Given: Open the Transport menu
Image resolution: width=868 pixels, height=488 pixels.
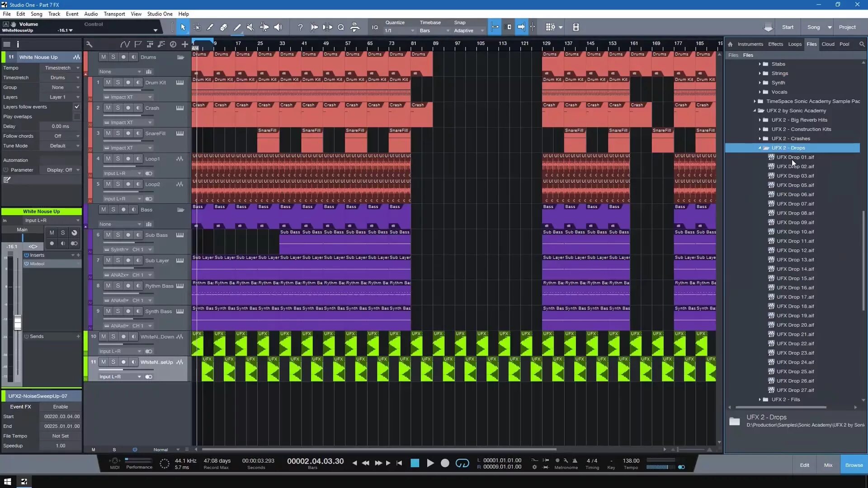Looking at the screenshot, I should pyautogui.click(x=114, y=14).
